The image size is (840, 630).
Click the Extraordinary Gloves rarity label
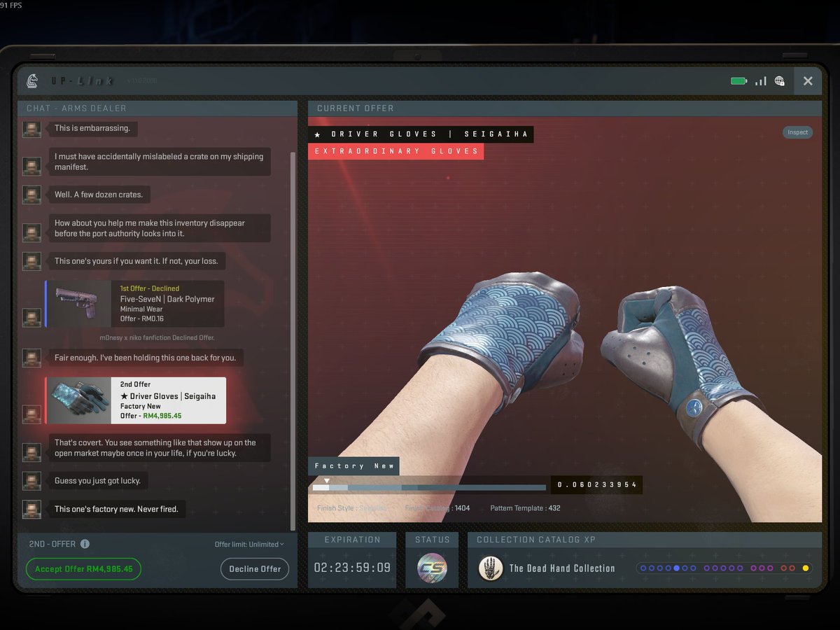pos(396,151)
